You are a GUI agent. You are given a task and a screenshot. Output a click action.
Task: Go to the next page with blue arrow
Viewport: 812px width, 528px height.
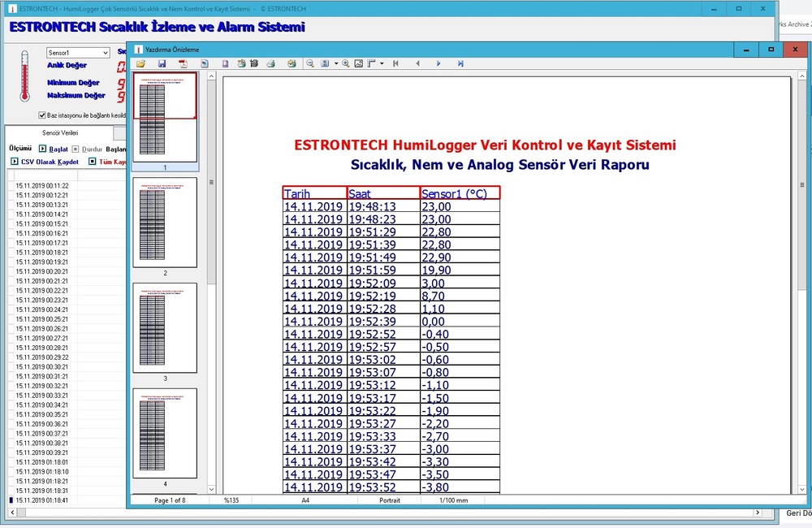[x=438, y=63]
